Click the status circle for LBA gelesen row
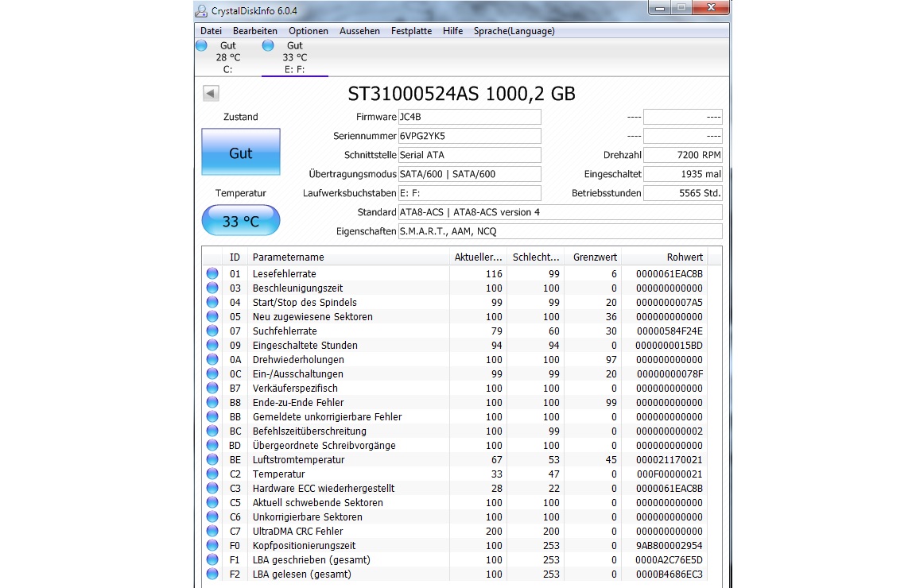 click(x=212, y=574)
